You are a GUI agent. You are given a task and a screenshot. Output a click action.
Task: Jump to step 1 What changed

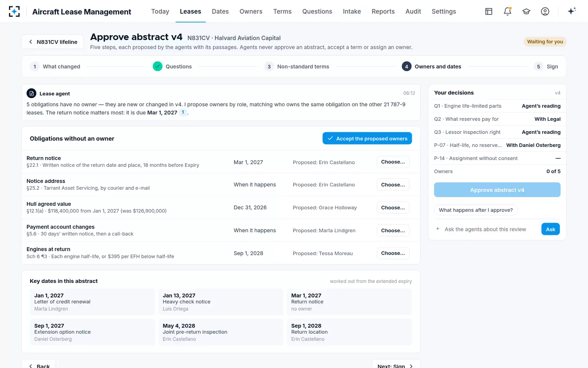point(55,67)
